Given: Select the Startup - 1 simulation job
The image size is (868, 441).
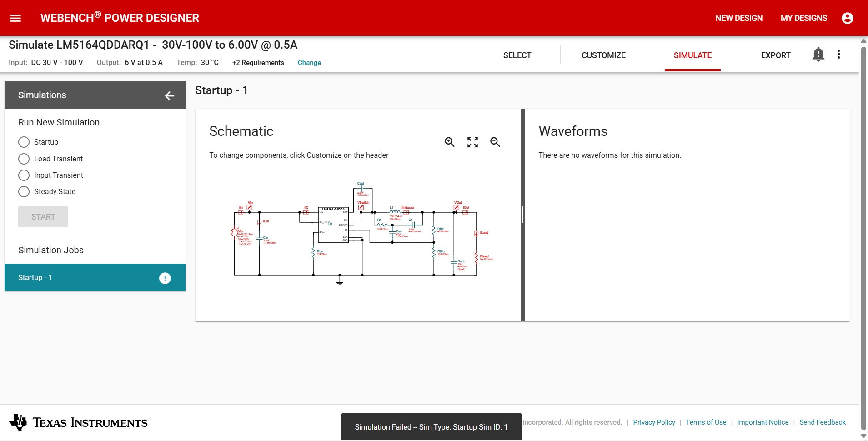Looking at the screenshot, I should point(95,278).
